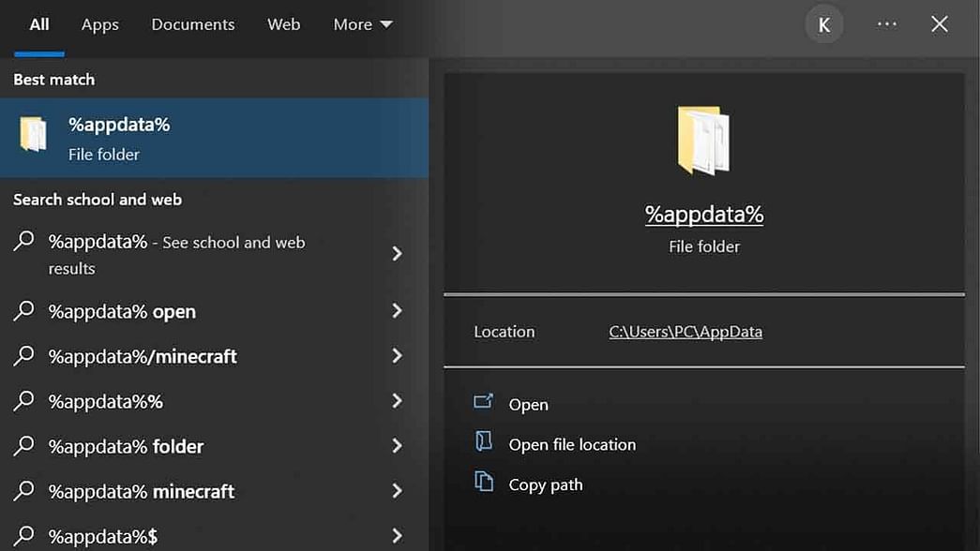Screen dimensions: 980x551
Task: Switch to the All tab
Action: click(38, 24)
